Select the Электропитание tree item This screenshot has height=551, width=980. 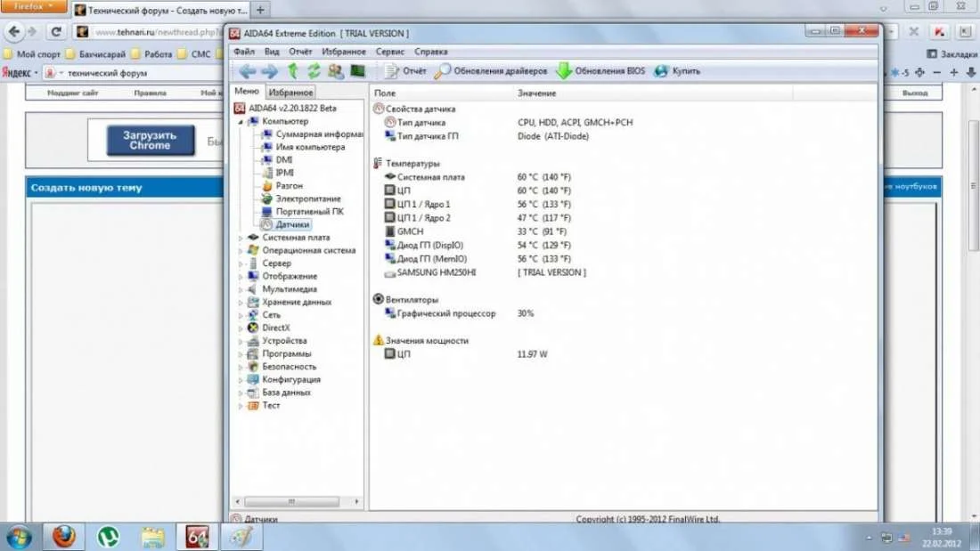(301, 199)
